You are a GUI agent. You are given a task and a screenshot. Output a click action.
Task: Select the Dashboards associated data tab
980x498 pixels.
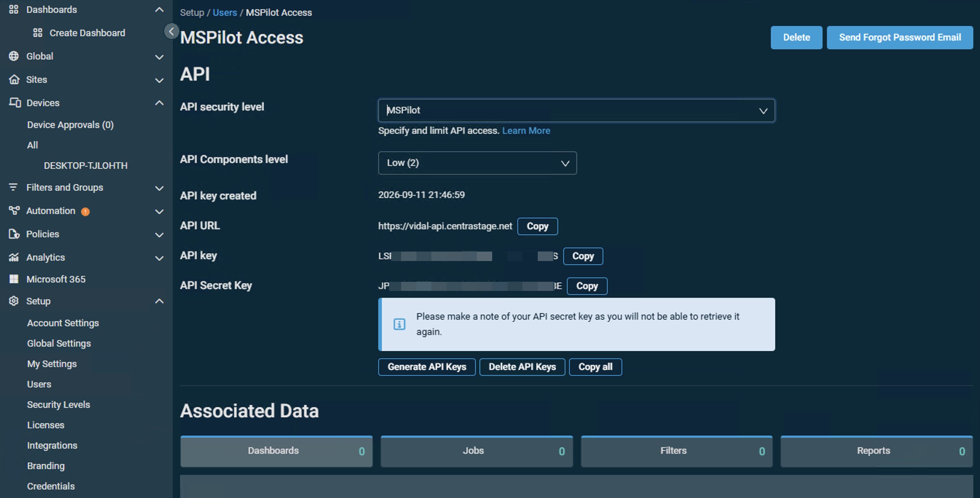(x=276, y=451)
